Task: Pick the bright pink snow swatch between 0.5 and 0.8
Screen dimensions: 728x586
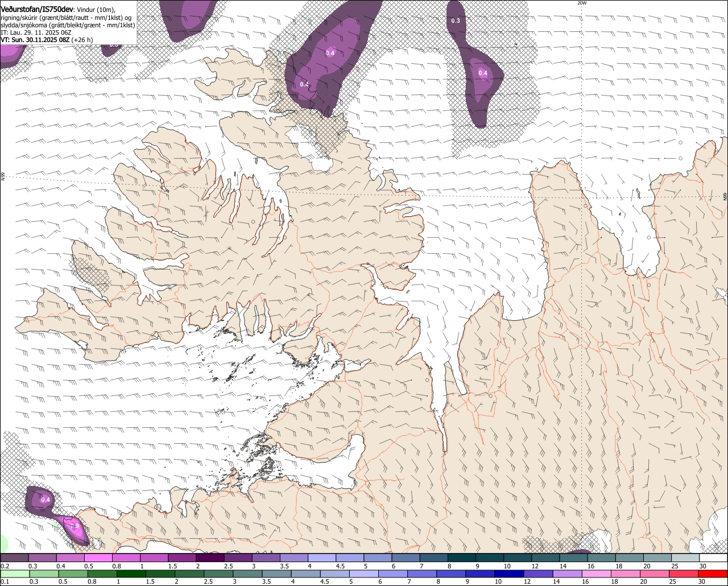Action: click(x=98, y=558)
